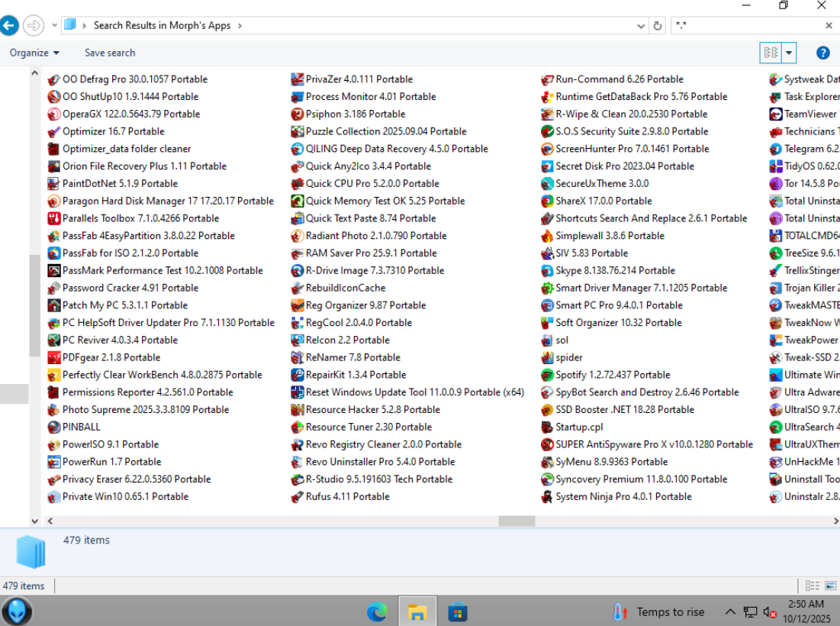
Task: Click the OO Defrag Pro 30.0.1057 icon
Action: pyautogui.click(x=53, y=79)
